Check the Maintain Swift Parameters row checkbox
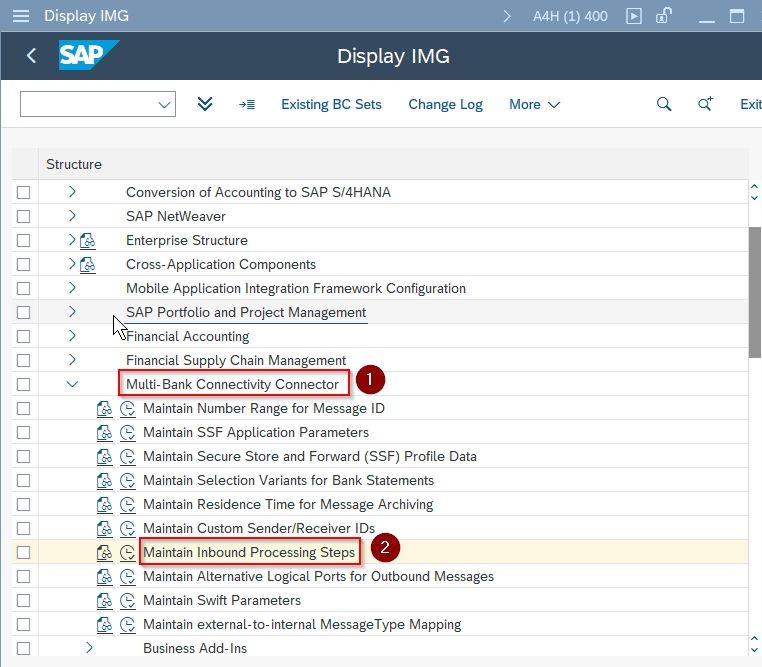Screen dimensions: 762x667 (x=23, y=600)
